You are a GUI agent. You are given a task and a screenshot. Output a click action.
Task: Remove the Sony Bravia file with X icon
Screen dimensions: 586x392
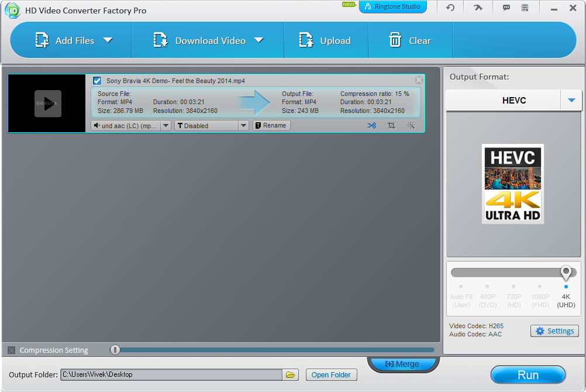419,80
